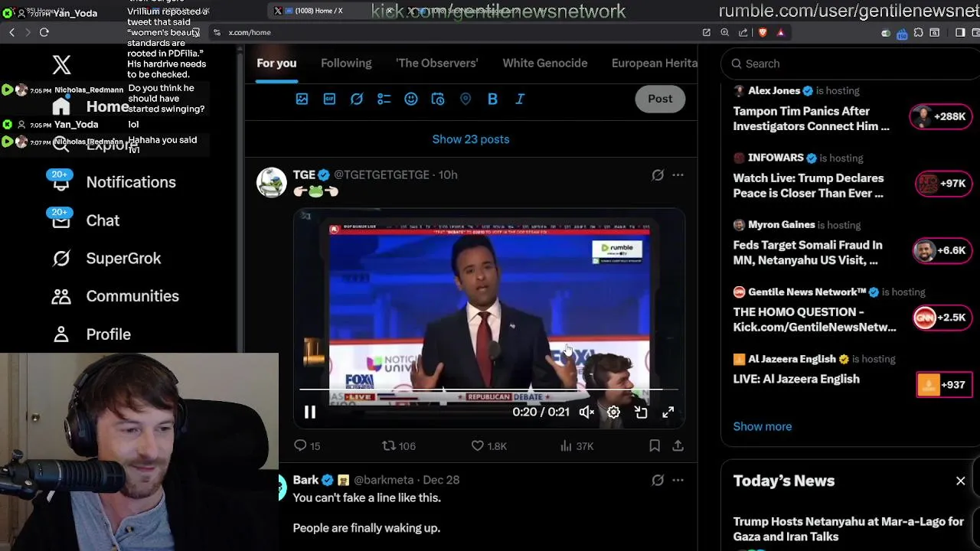Image resolution: width=980 pixels, height=551 pixels.
Task: Open the Brave shields icon
Action: [763, 32]
